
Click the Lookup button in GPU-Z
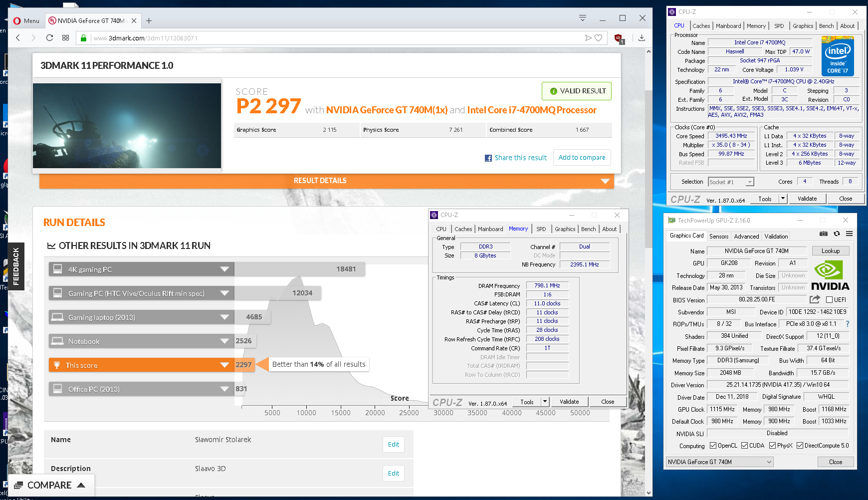point(831,251)
